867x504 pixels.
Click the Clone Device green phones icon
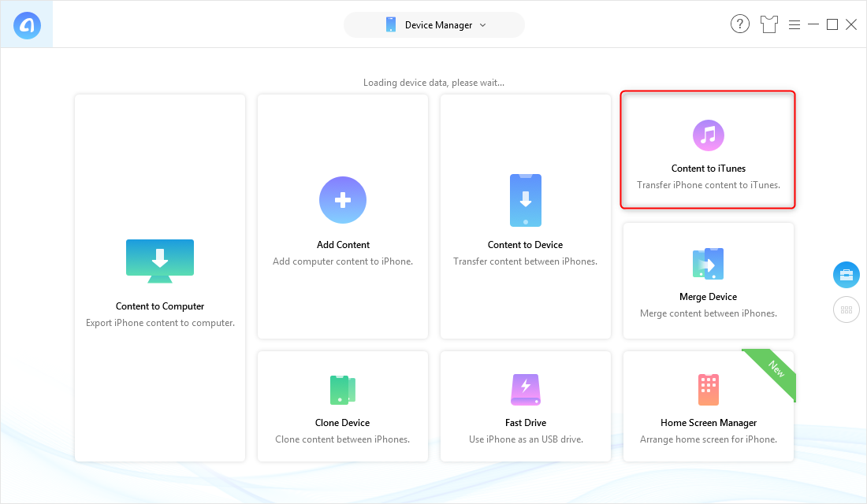click(x=343, y=390)
